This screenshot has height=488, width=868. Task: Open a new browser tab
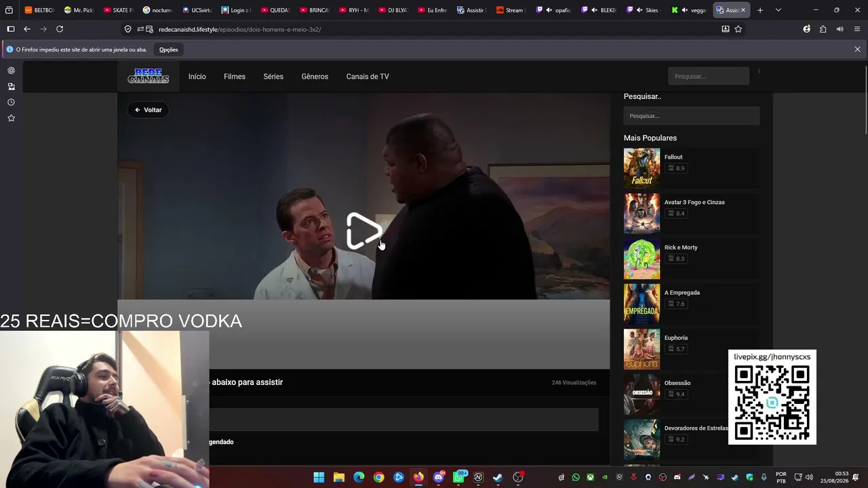[760, 10]
